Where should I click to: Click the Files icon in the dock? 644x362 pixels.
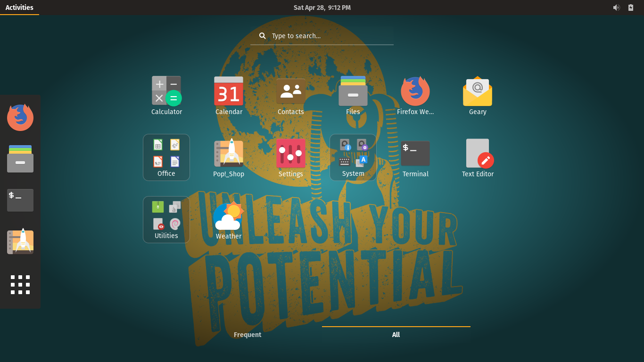(x=20, y=159)
